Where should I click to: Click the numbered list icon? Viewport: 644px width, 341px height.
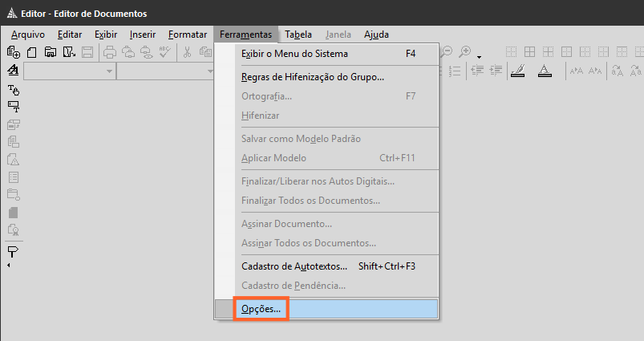point(454,71)
